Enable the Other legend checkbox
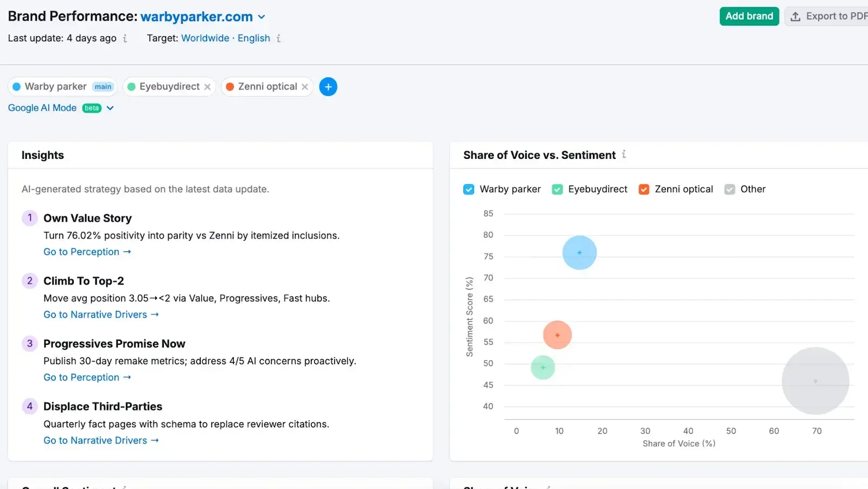This screenshot has width=868, height=489. [x=729, y=189]
